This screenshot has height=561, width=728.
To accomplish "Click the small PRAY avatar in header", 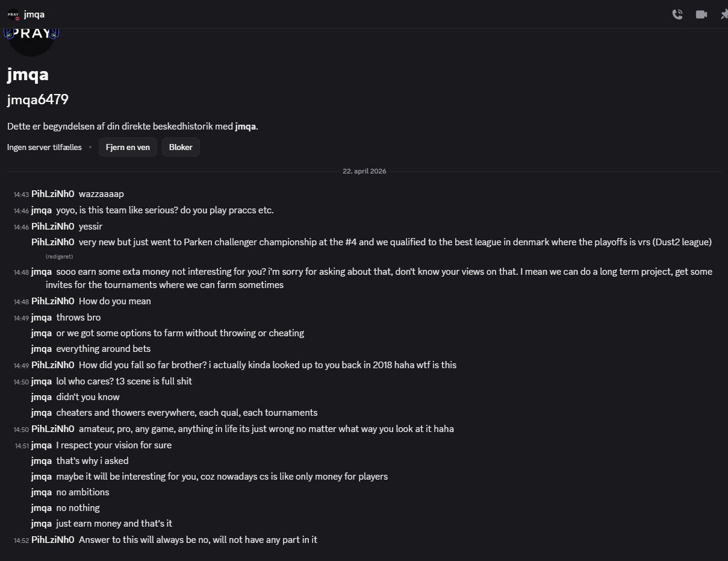I will 13,14.
